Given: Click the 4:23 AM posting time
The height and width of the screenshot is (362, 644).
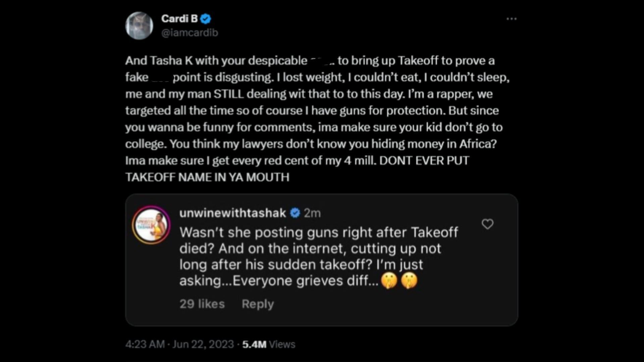Looking at the screenshot, I should (x=146, y=344).
